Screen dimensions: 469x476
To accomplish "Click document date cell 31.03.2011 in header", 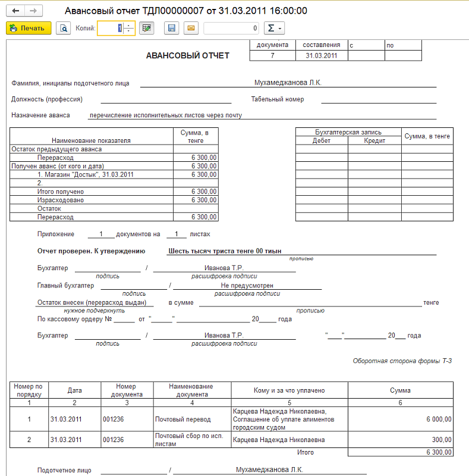I will (x=321, y=55).
